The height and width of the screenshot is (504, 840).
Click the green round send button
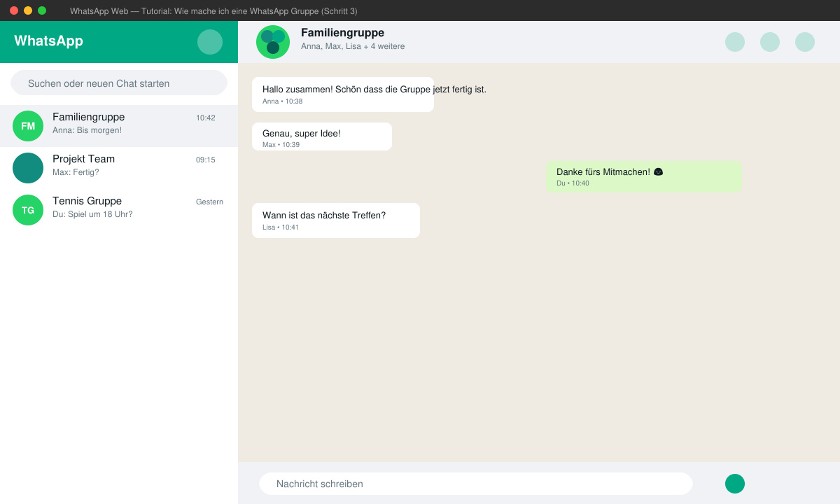point(735,484)
